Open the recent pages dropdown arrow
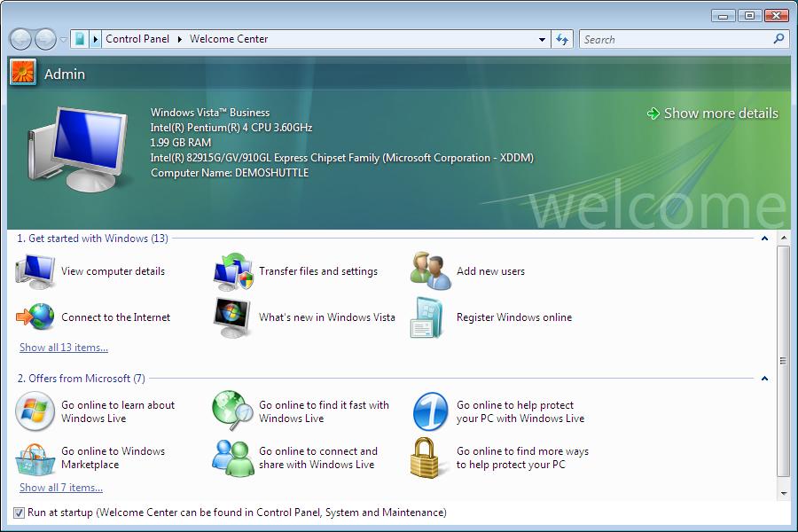 pos(63,39)
